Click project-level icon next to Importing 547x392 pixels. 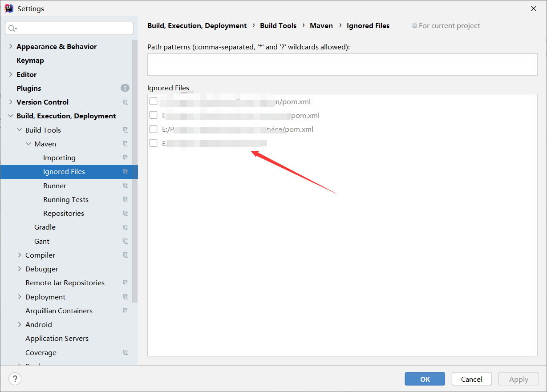126,158
